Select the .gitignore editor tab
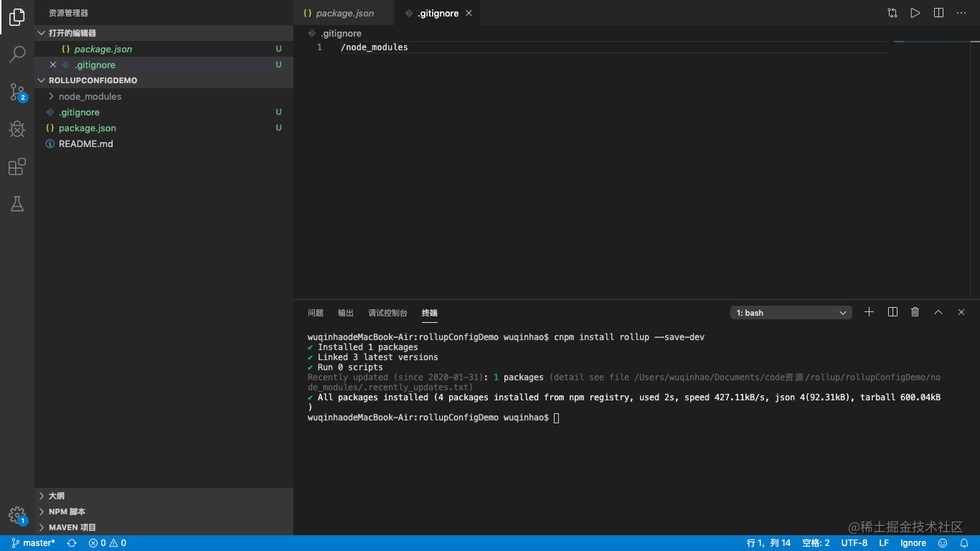Viewport: 980px width, 551px height. [x=438, y=13]
